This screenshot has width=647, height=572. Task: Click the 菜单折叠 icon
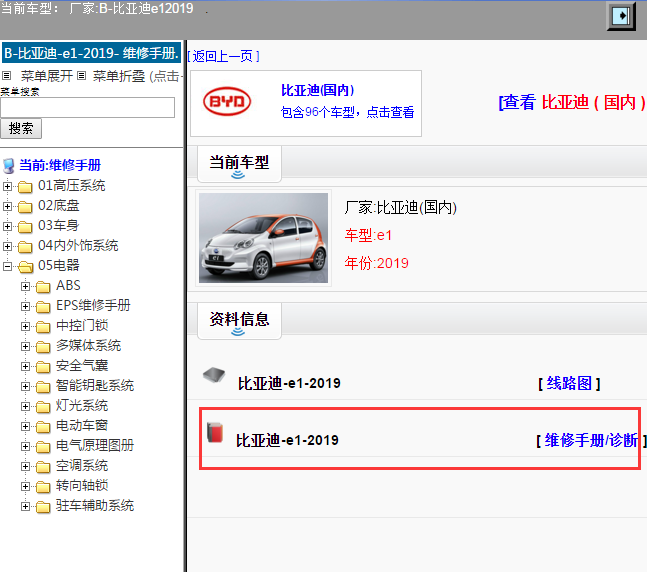pyautogui.click(x=82, y=76)
